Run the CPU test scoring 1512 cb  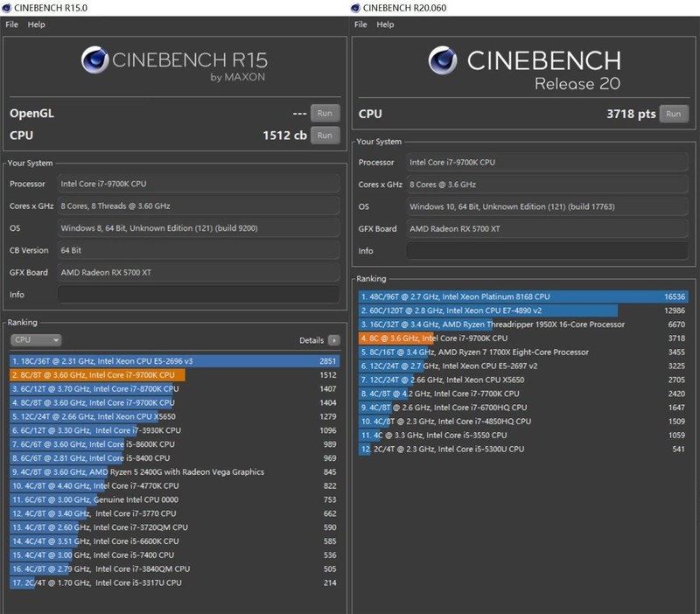click(325, 136)
